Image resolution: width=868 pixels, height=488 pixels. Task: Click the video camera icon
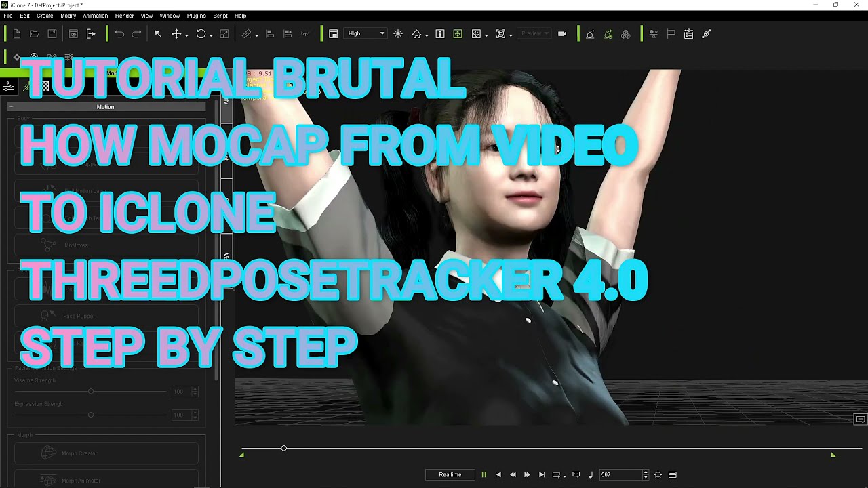(x=562, y=34)
